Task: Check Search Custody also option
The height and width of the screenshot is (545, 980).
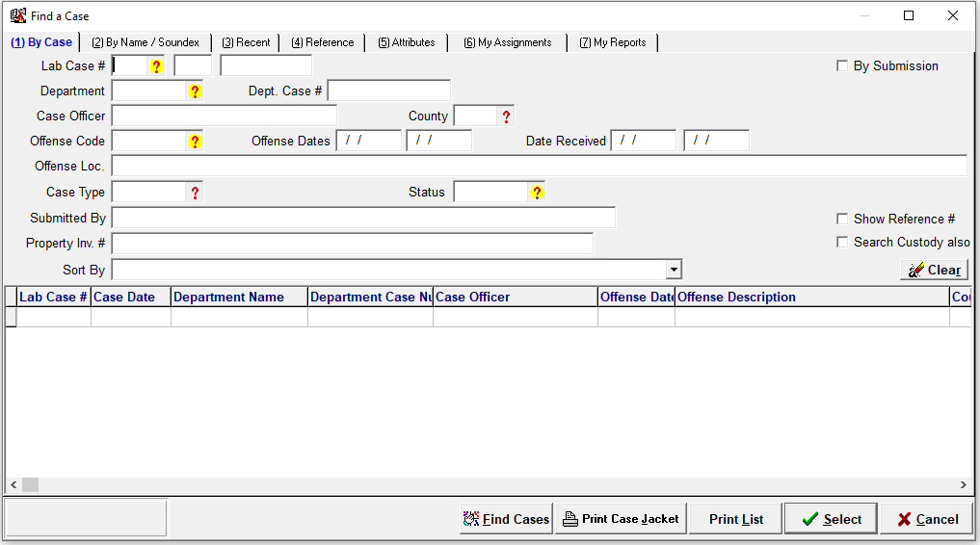Action: point(842,242)
